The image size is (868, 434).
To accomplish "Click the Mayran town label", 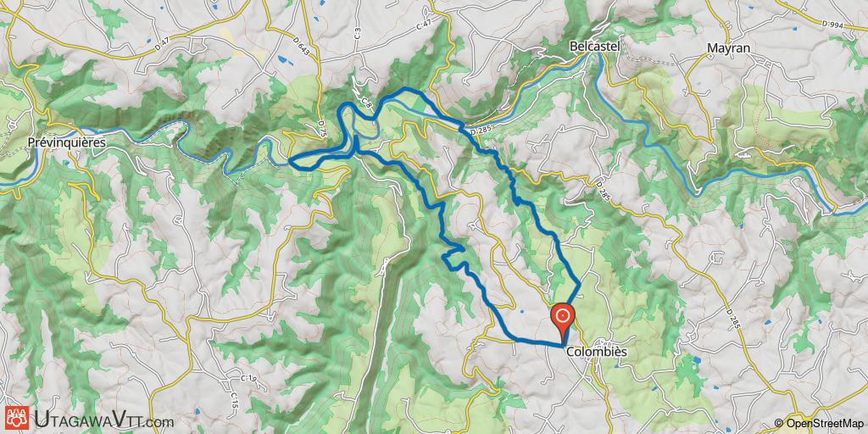I will (x=728, y=48).
